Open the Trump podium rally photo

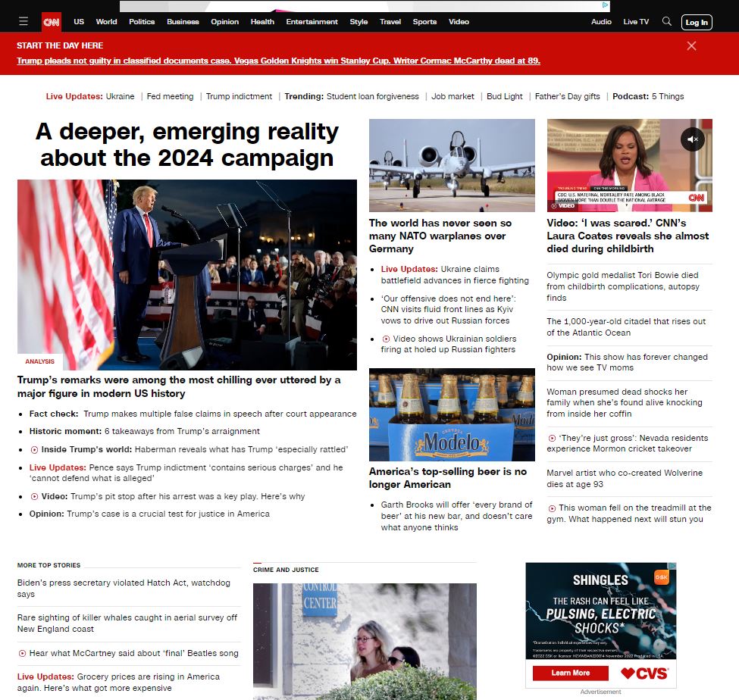click(187, 275)
